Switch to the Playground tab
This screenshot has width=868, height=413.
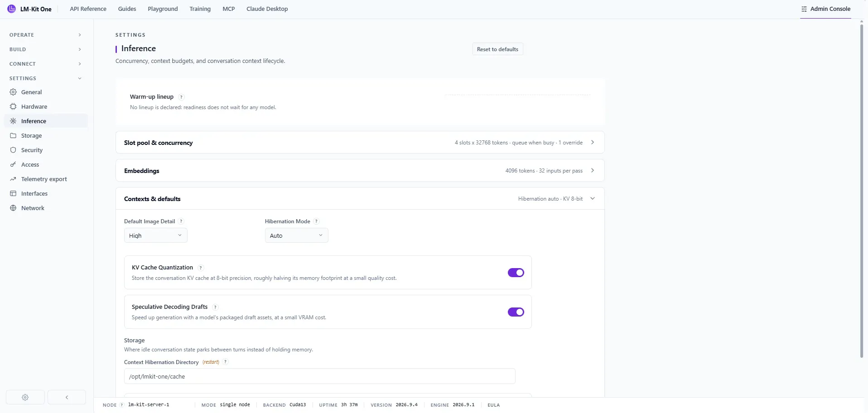coord(163,9)
